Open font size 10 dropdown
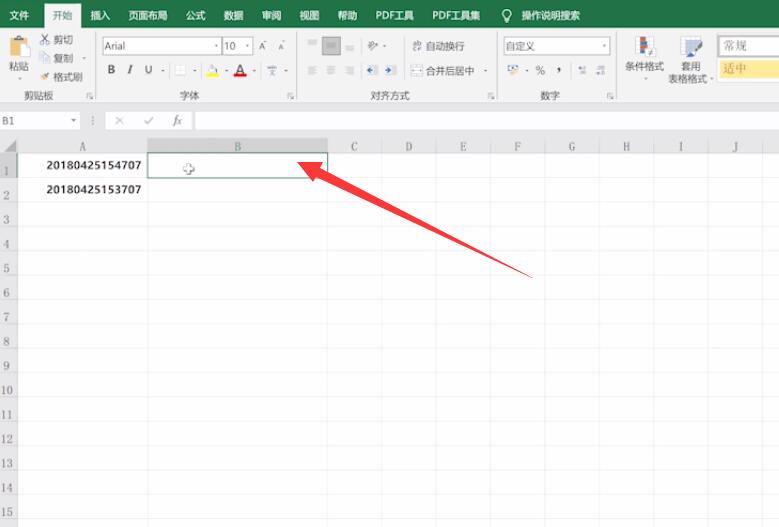Viewport: 779px width, 527px height. [247, 46]
